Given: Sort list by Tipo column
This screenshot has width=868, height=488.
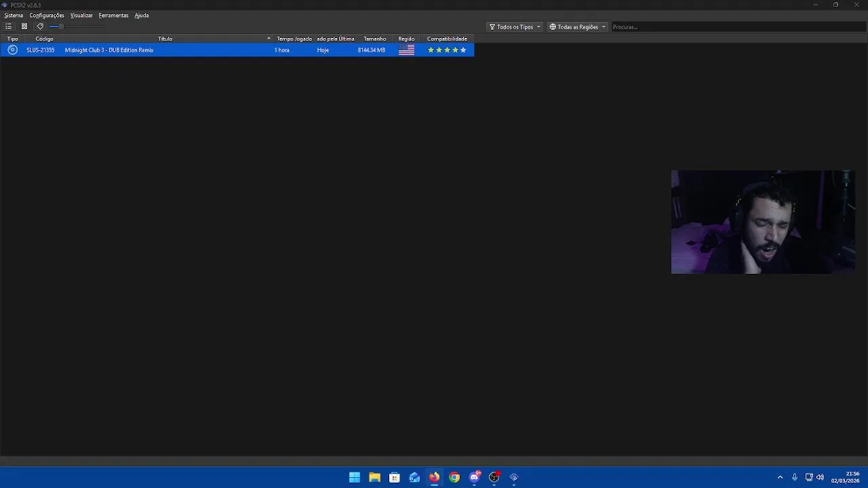Looking at the screenshot, I should [x=12, y=39].
